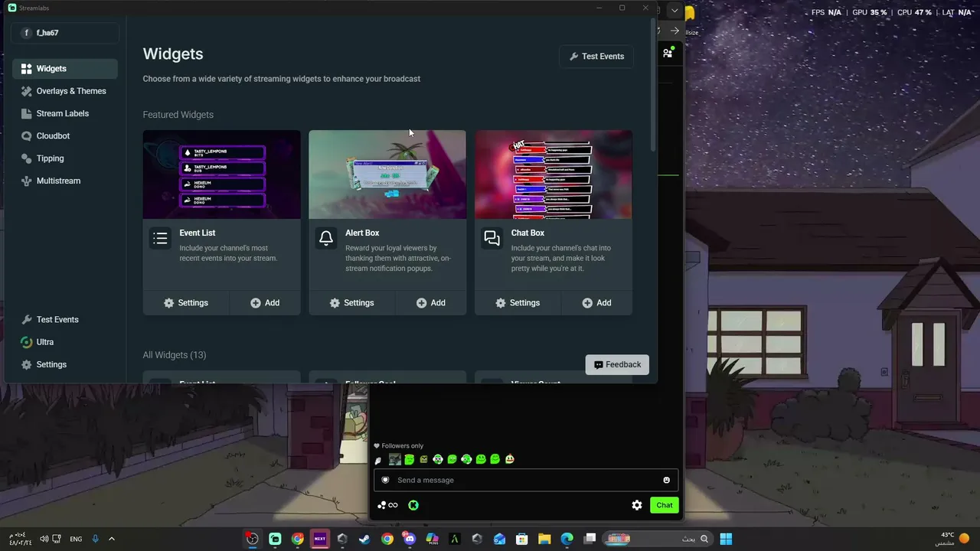
Task: Select the first green emote in chat row
Action: 410,460
